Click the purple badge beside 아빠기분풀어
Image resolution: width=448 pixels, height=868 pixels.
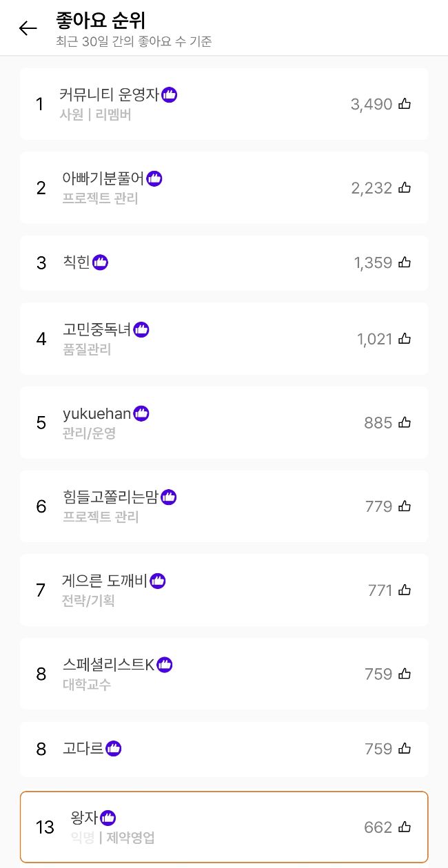click(154, 178)
